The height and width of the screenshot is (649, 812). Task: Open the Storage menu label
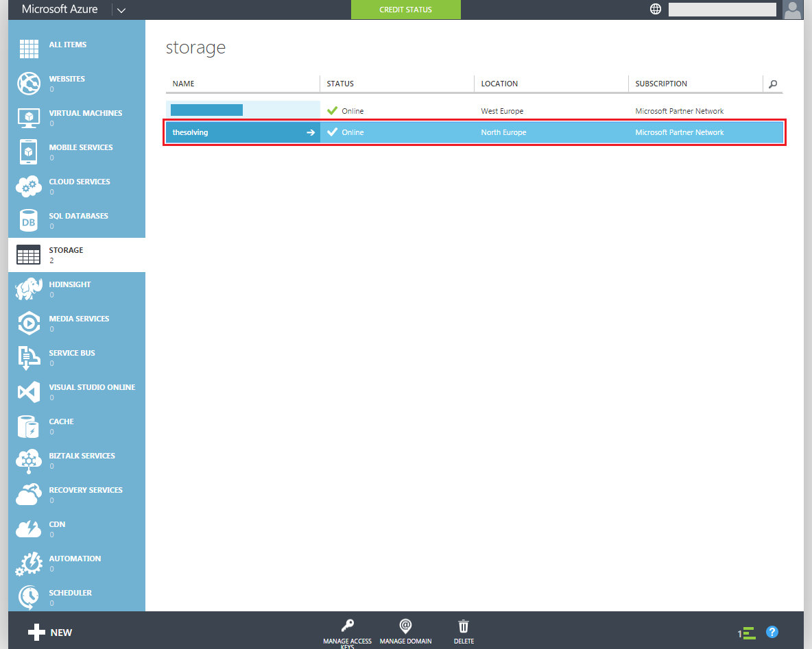point(66,250)
